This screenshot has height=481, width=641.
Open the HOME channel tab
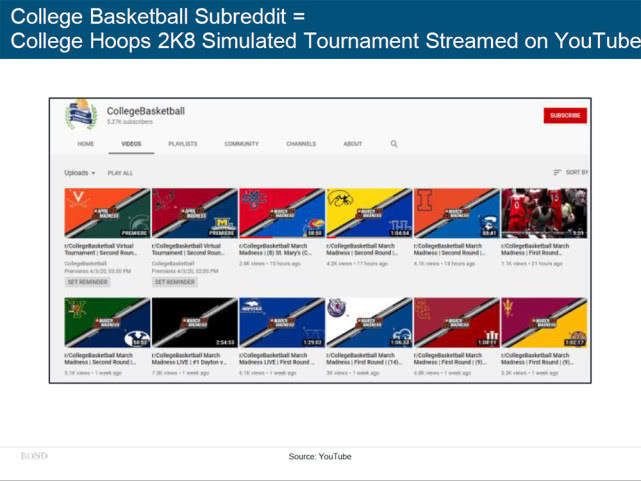click(85, 144)
